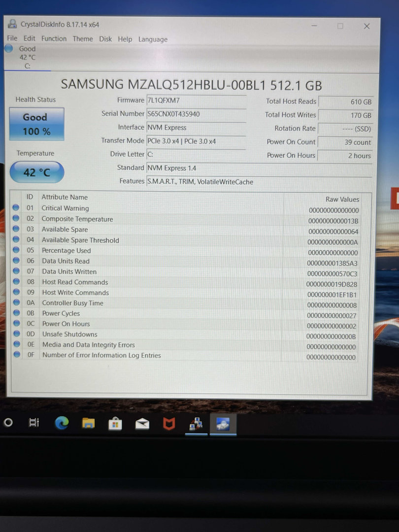Click the Serial Number field

click(196, 114)
